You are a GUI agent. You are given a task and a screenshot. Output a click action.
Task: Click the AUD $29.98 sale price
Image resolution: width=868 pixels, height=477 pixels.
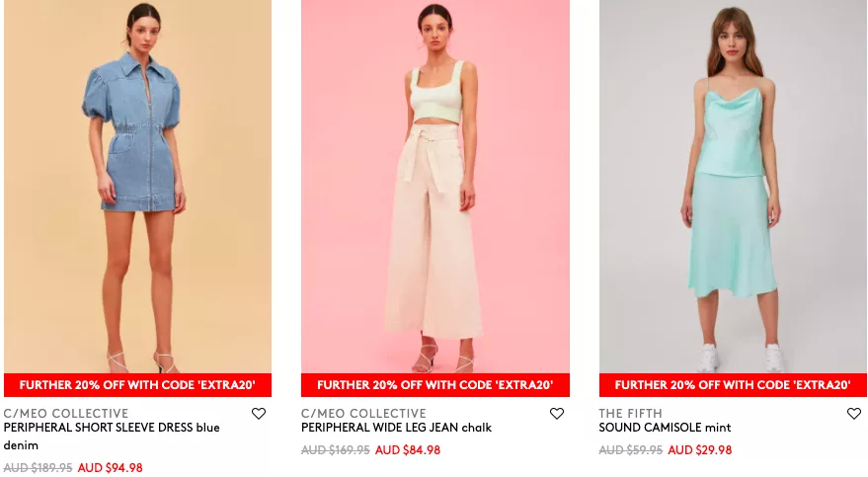[700, 450]
